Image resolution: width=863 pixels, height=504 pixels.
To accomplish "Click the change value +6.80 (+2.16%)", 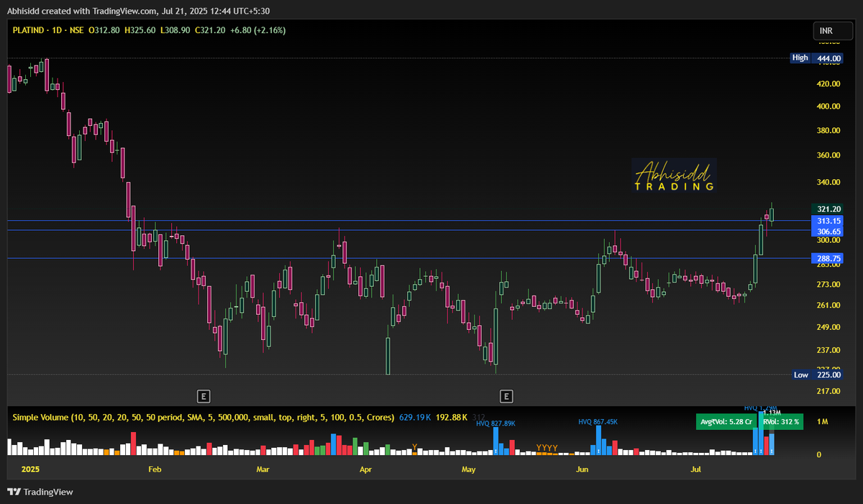I will pyautogui.click(x=260, y=29).
